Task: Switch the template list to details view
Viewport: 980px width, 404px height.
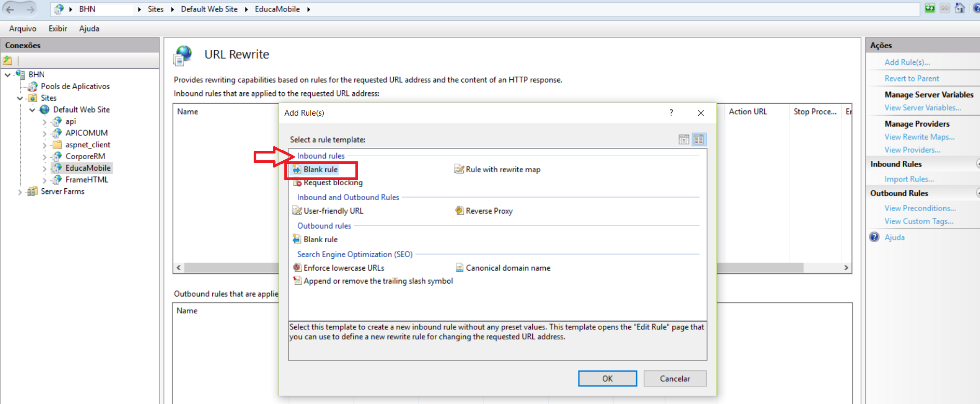Action: [x=684, y=140]
